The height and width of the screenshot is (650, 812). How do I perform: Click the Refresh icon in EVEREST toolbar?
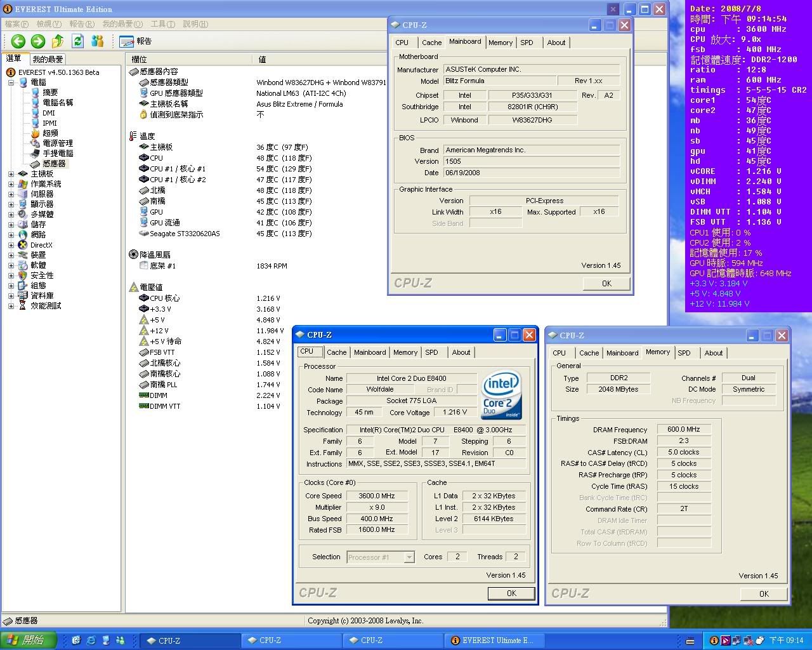point(77,41)
